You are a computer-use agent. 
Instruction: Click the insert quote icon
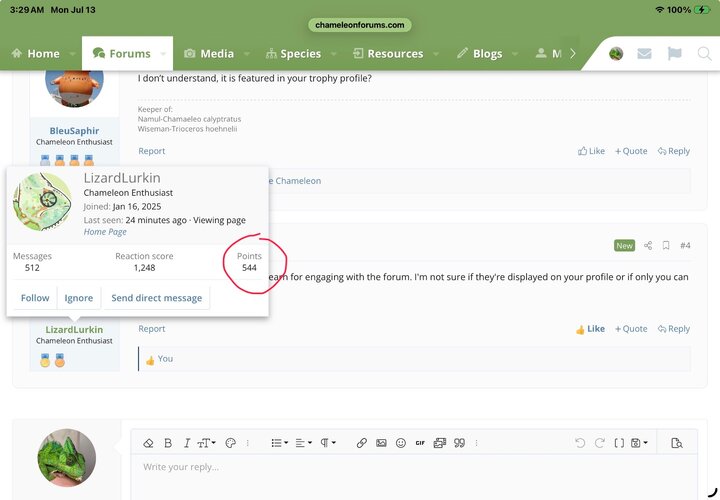tap(459, 443)
